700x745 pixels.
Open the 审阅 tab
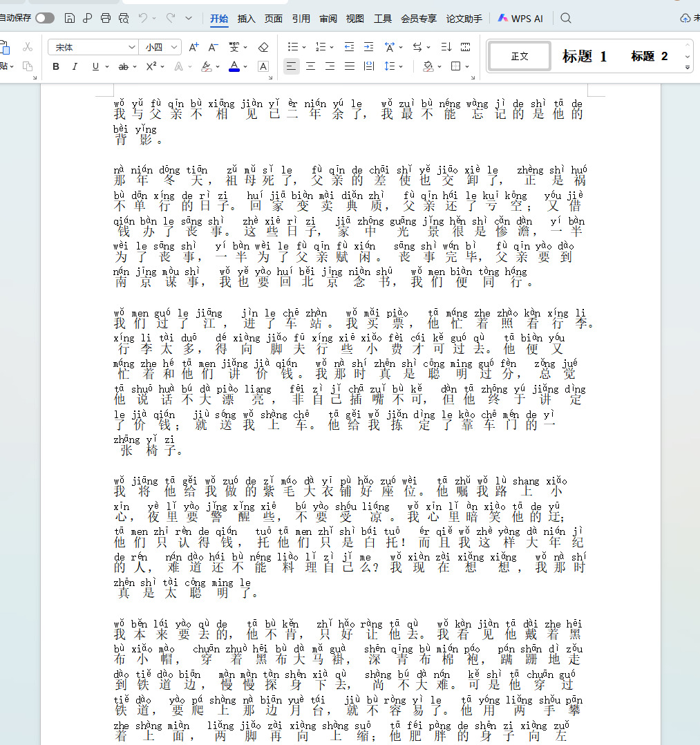(328, 19)
